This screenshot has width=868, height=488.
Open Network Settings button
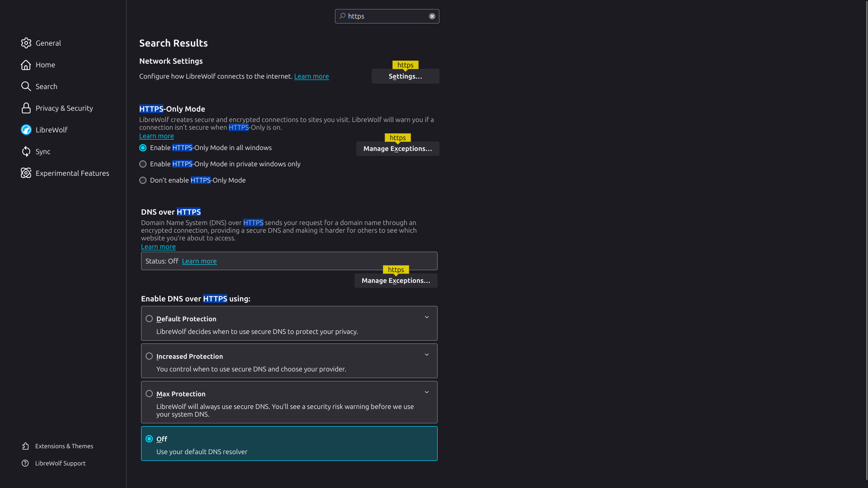tap(405, 76)
